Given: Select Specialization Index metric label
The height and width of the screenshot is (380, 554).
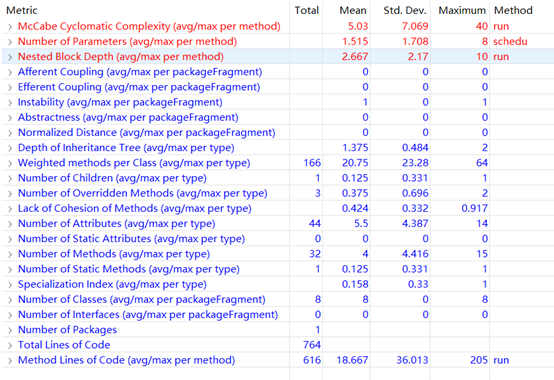Looking at the screenshot, I should click(x=112, y=284).
